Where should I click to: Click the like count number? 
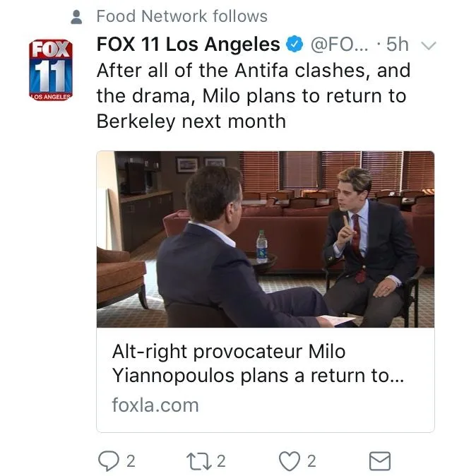pyautogui.click(x=311, y=461)
